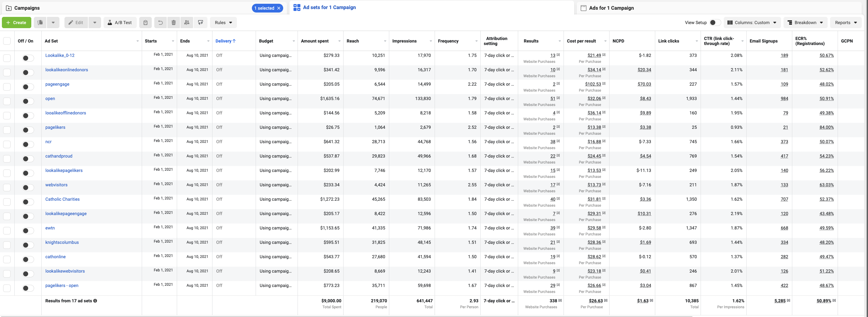
Task: Click the import/export arrows icon
Action: (201, 23)
